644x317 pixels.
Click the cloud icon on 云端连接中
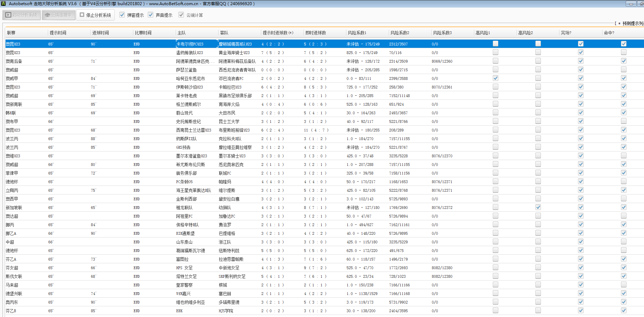coord(47,15)
